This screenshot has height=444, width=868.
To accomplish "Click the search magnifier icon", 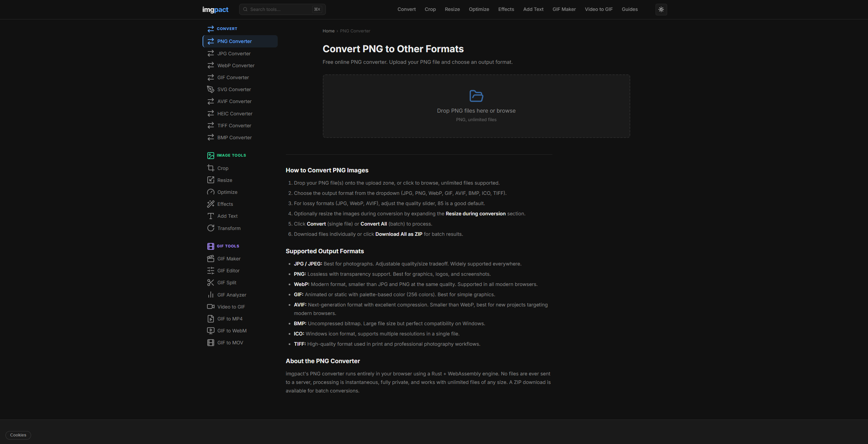I will pos(245,9).
